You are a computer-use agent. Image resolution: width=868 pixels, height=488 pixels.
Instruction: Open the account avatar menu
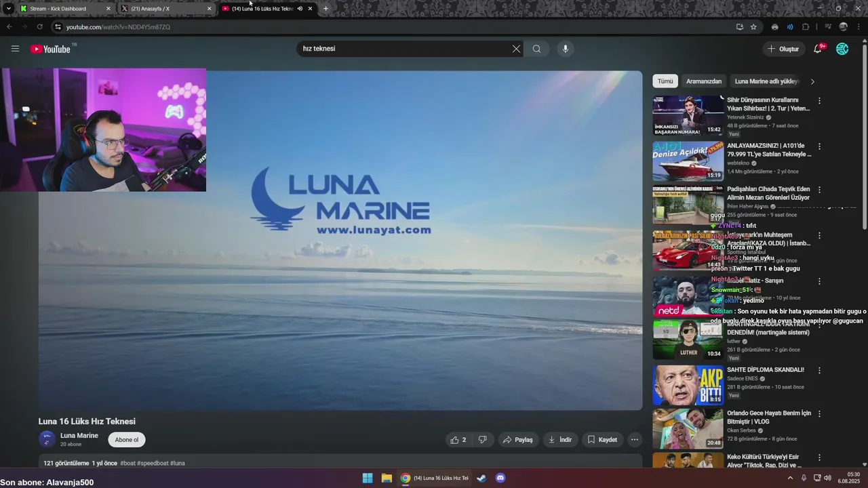pos(842,49)
